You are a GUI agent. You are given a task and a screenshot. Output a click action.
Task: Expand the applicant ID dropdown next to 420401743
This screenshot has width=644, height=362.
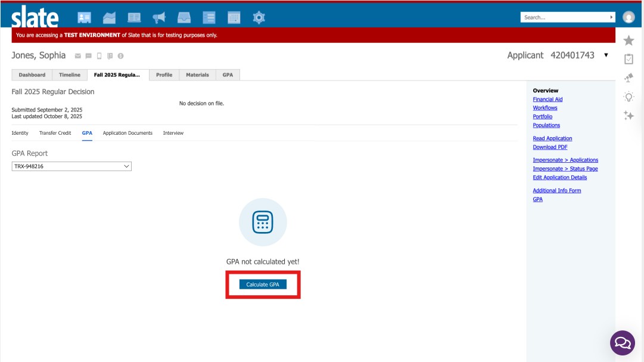606,55
